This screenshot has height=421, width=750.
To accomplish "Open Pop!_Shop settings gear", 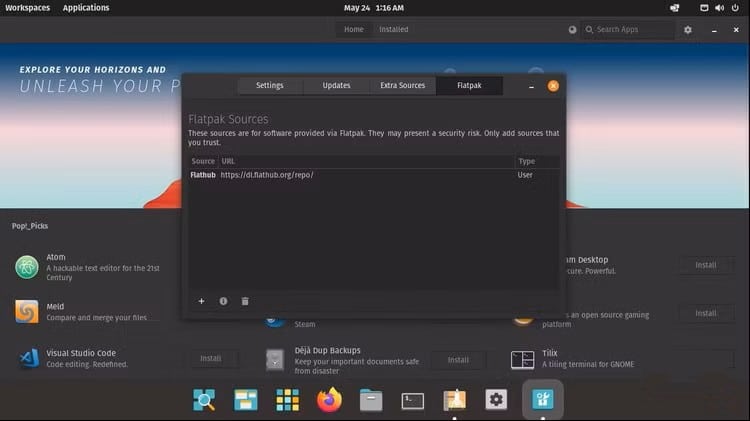I will point(688,30).
